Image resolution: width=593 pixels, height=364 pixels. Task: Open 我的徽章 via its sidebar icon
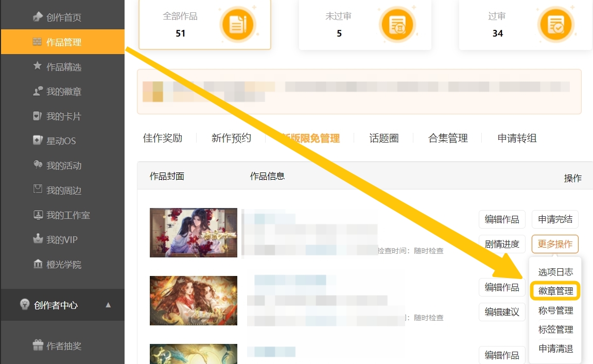[x=38, y=91]
